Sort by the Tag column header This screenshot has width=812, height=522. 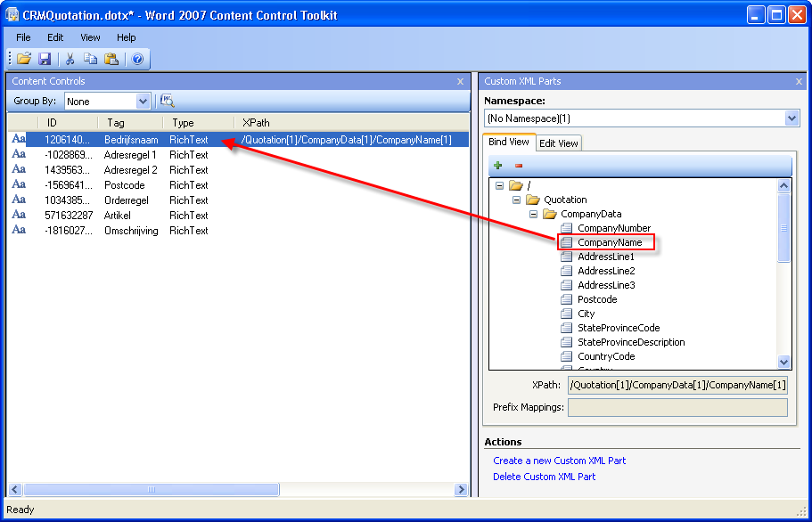pyautogui.click(x=130, y=123)
